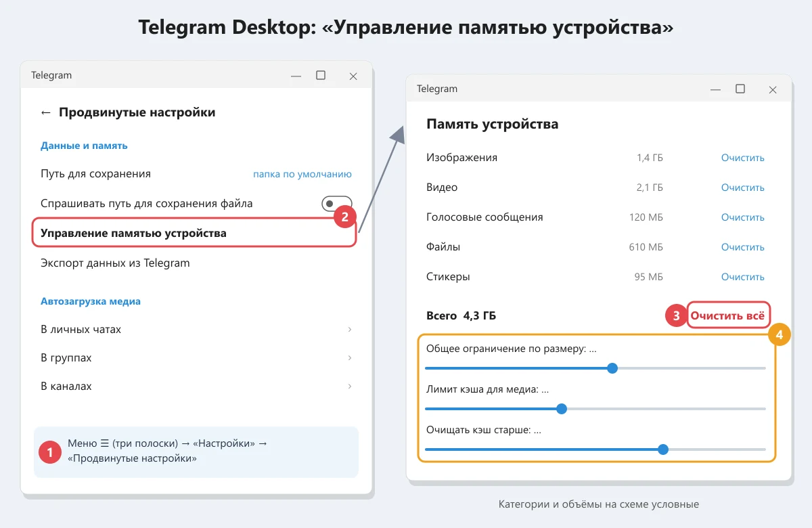Click the 120 МБ voice messages size
The image size is (812, 528).
click(646, 217)
